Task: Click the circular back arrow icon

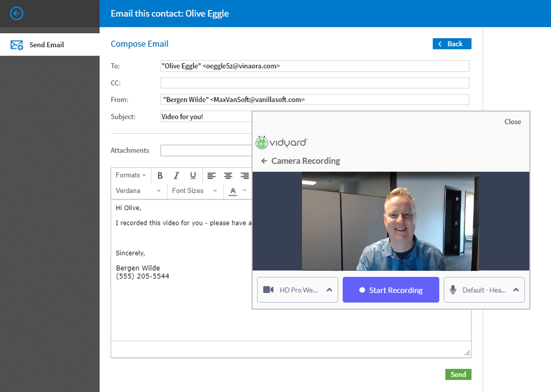Action: point(16,14)
